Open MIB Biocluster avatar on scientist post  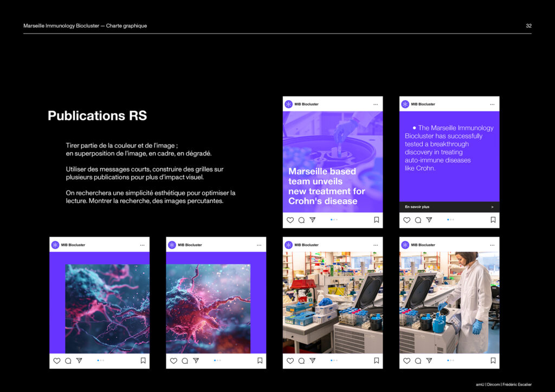(x=405, y=245)
